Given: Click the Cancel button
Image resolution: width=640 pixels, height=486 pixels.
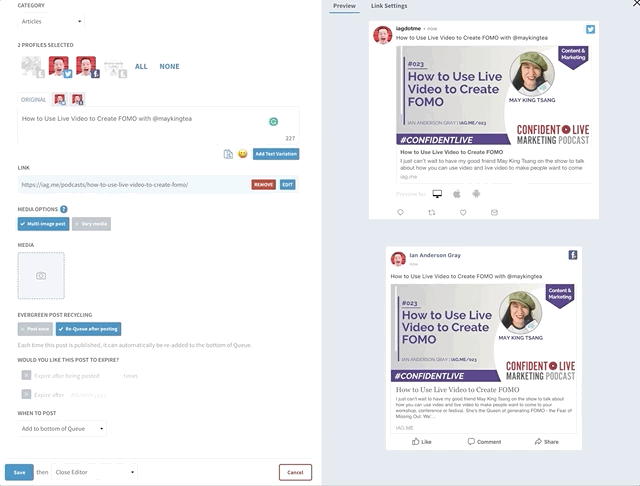Looking at the screenshot, I should (x=296, y=472).
